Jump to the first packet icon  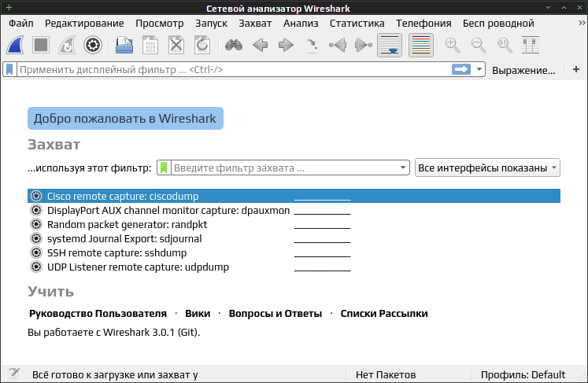click(338, 46)
